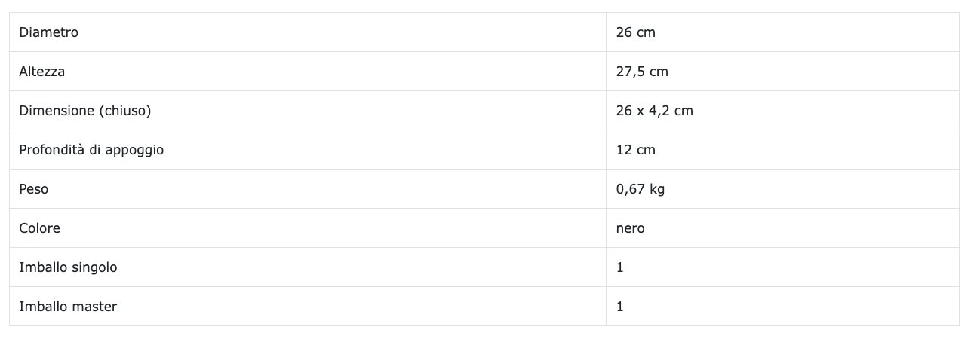Viewport: 980px width, 339px height.
Task: Click the Diametro label cell
Action: pos(48,32)
